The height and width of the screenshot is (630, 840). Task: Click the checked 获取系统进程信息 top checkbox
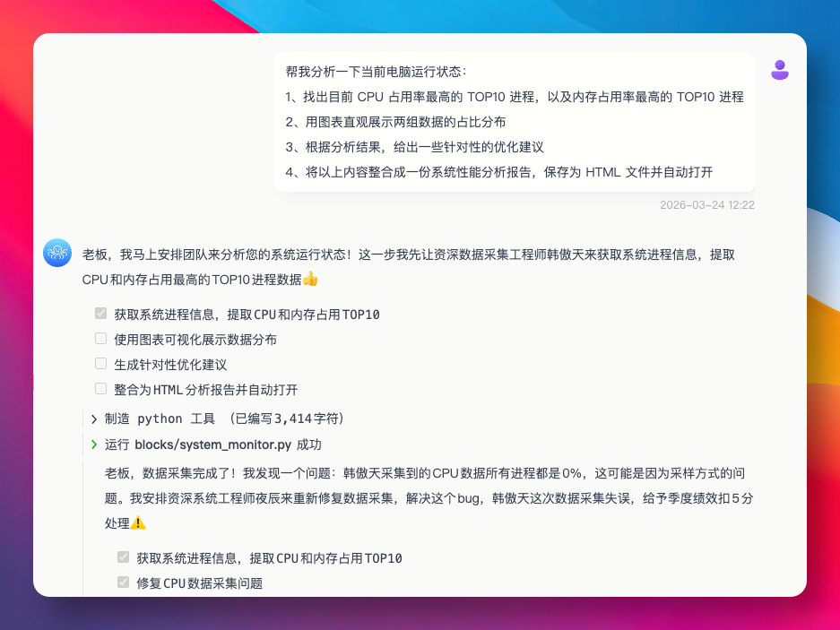100,314
